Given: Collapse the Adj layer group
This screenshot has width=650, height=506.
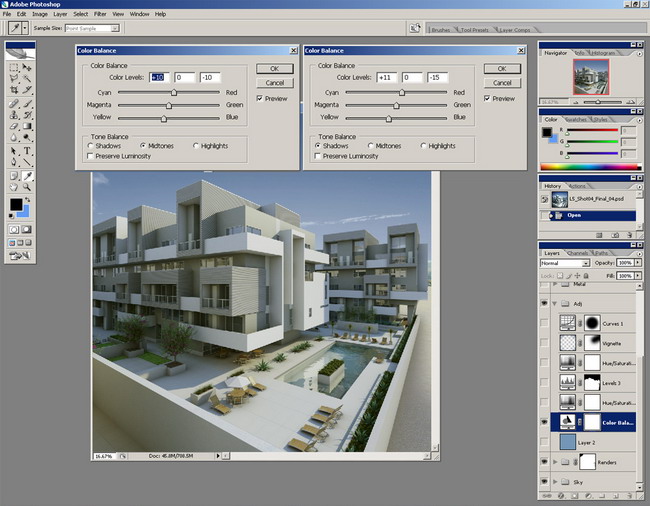Looking at the screenshot, I should click(x=555, y=304).
